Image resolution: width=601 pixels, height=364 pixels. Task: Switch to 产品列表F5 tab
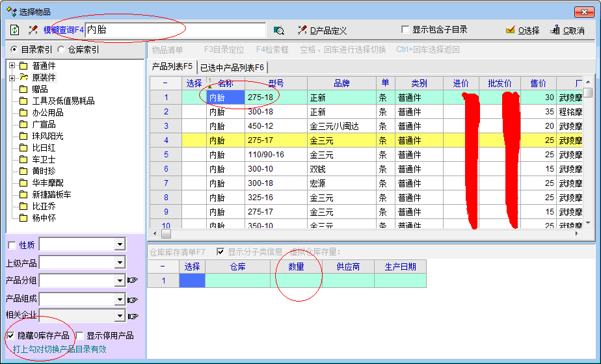tap(172, 66)
